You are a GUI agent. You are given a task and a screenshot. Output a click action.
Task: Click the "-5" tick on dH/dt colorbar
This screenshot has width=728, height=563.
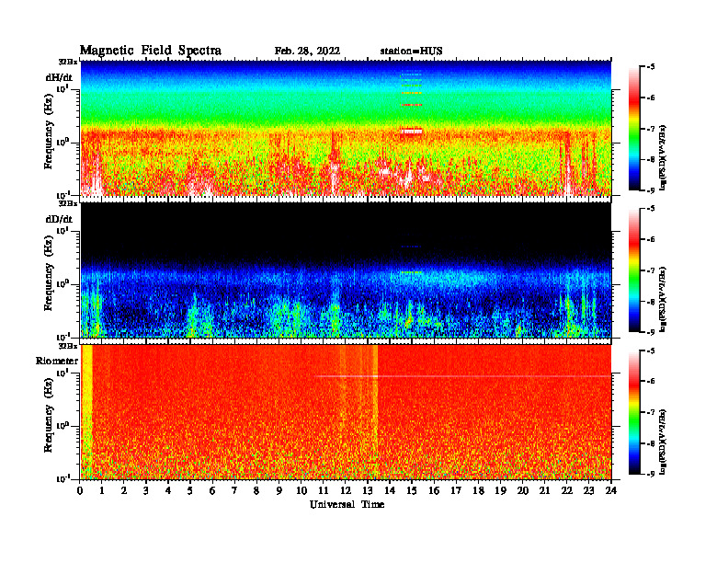click(651, 67)
